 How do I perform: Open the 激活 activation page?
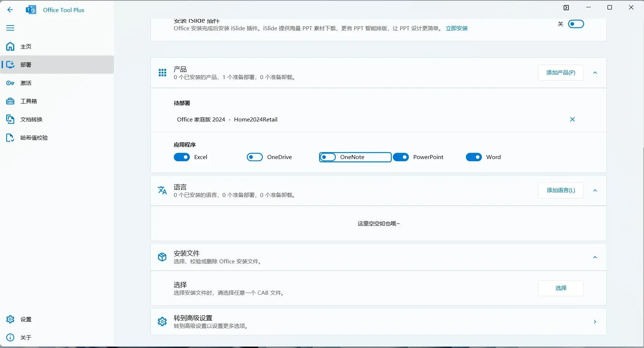(57, 83)
